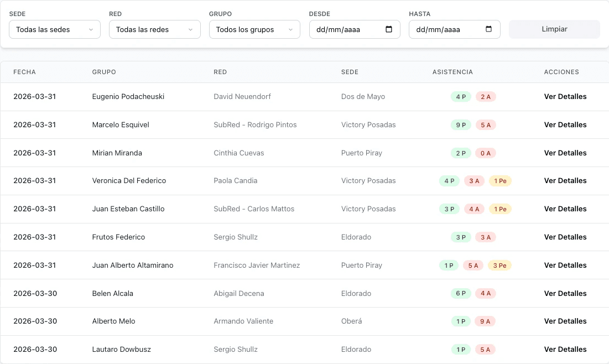Click Ver Detalles for Frutos Federico

coord(565,237)
